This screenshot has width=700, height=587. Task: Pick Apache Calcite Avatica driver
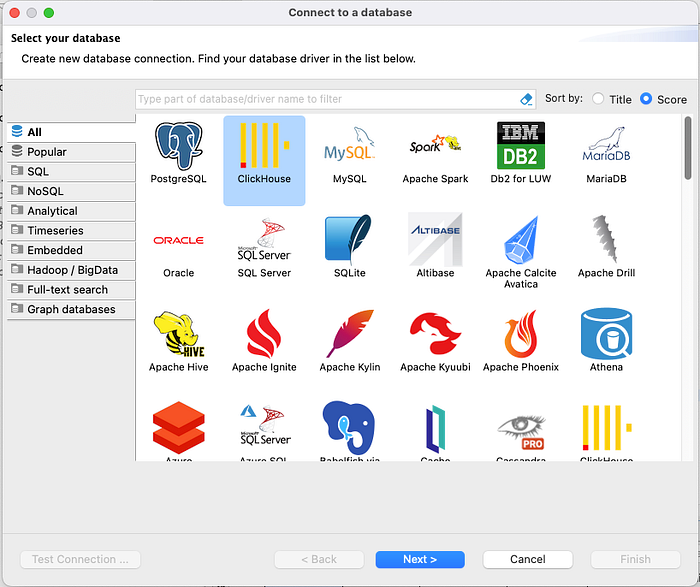(x=521, y=252)
